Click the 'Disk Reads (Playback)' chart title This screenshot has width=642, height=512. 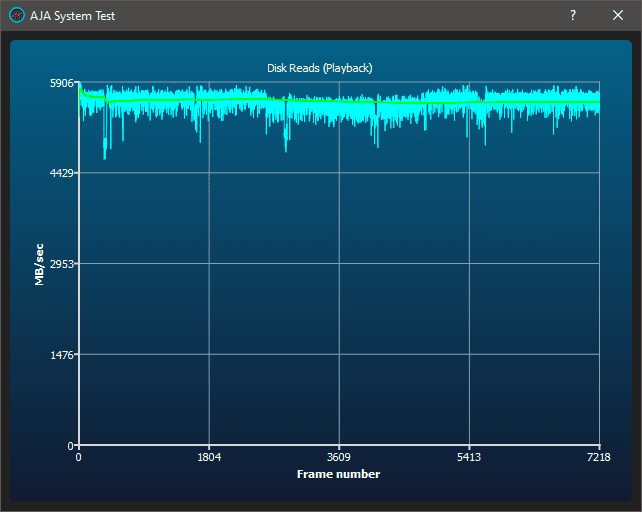pyautogui.click(x=320, y=68)
